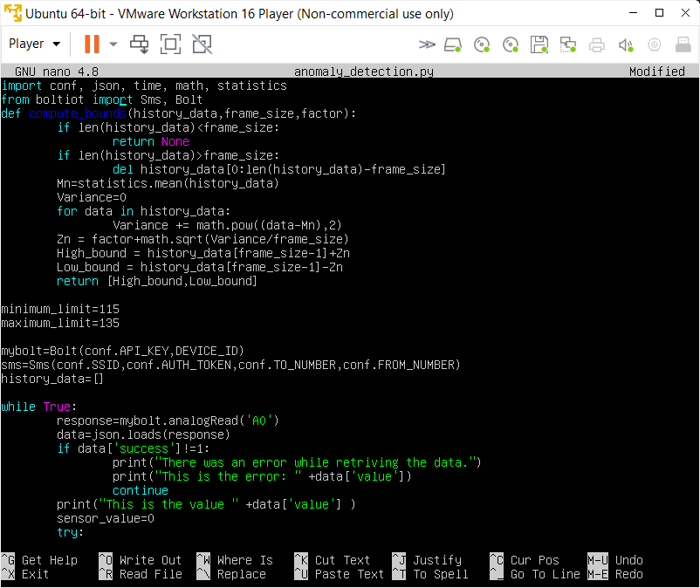700x588 pixels.
Task: Click the 'sms=Sms(conf.SSID' line
Action: (x=230, y=365)
